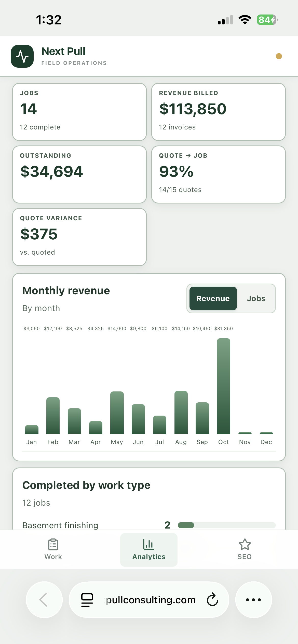This screenshot has width=298, height=644.
Task: Tap the Basement finishing progress bar
Action: coord(227,525)
